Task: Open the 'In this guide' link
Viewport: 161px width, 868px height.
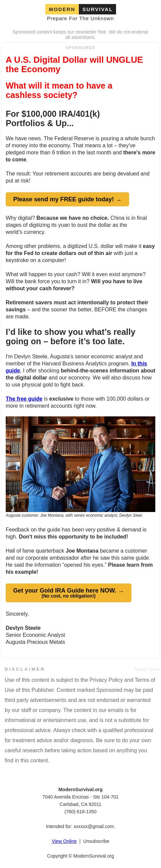Action: pyautogui.click(x=76, y=367)
